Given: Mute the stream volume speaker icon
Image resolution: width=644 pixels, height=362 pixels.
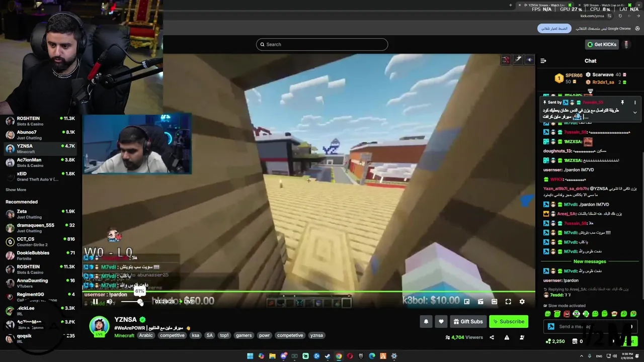Looking at the screenshot, I should point(110,302).
